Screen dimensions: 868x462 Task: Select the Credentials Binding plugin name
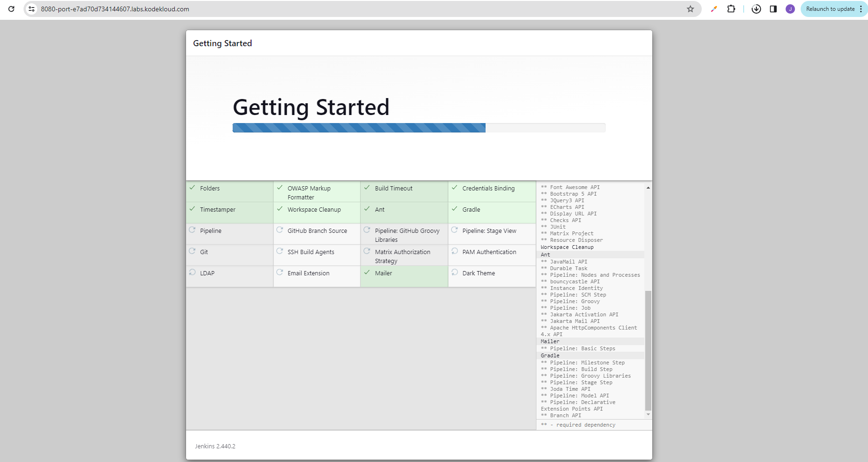click(x=488, y=189)
